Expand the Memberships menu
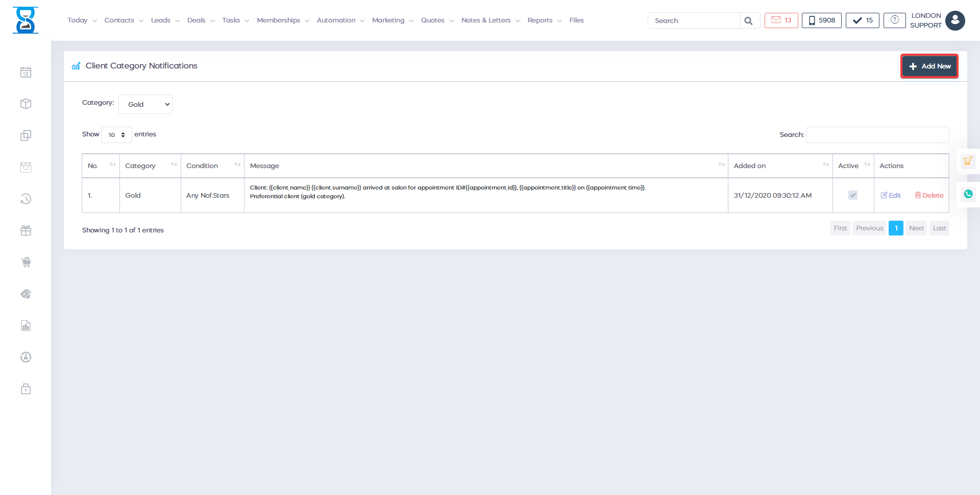Image resolution: width=980 pixels, height=495 pixels. pyautogui.click(x=283, y=20)
